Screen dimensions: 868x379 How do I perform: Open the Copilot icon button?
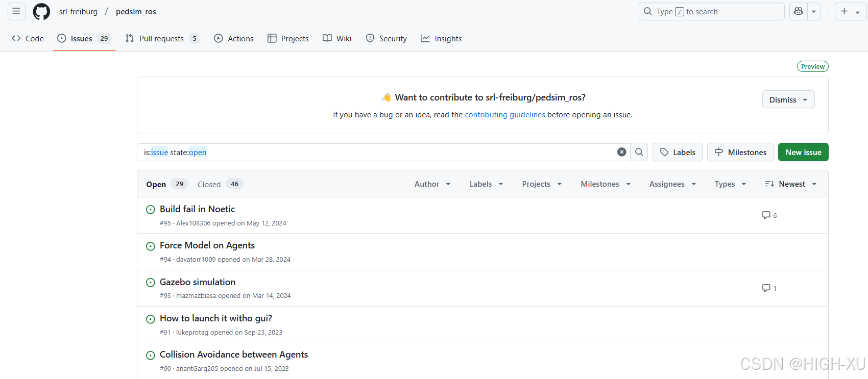pos(799,11)
